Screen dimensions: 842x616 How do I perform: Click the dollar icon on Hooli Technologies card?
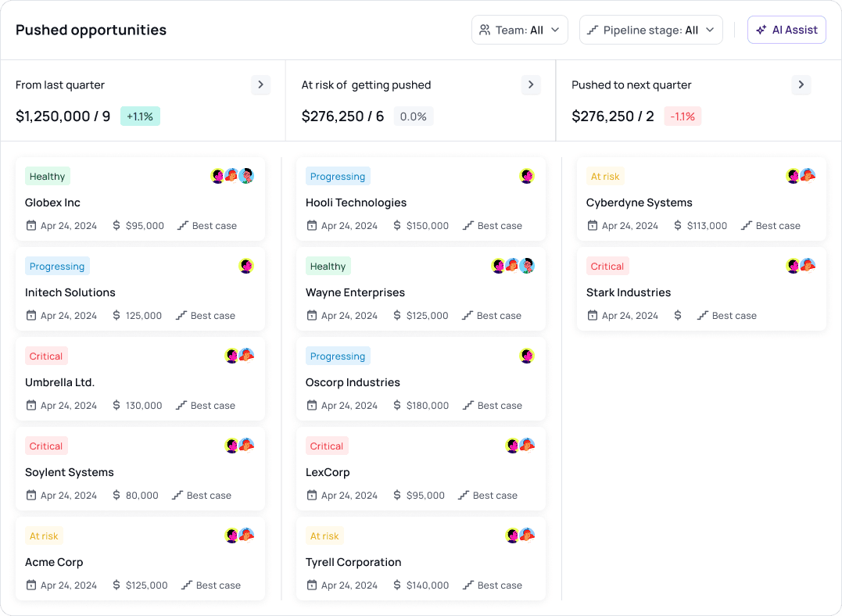coord(397,226)
